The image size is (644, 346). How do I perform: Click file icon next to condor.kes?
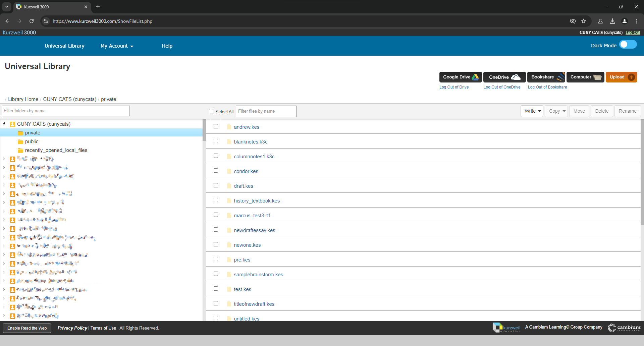click(x=229, y=171)
